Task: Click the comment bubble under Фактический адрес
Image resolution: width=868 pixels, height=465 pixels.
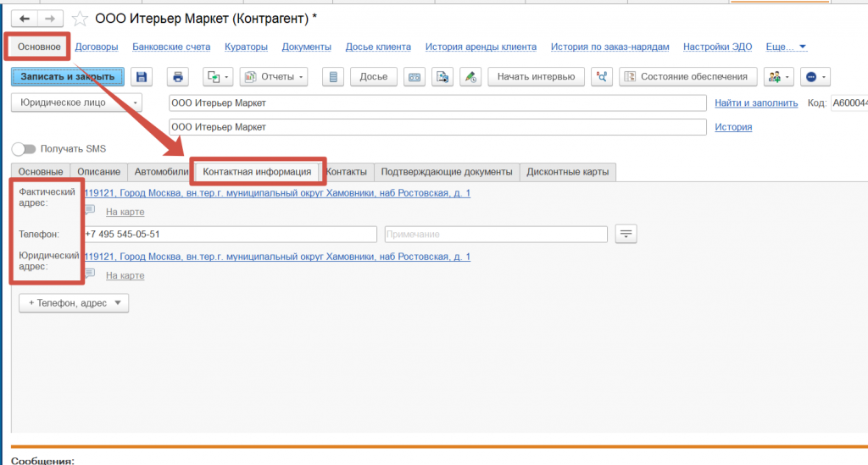Action: pos(89,211)
